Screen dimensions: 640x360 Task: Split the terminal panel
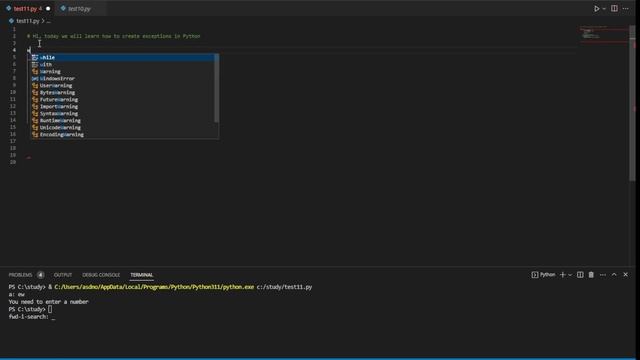tap(580, 275)
